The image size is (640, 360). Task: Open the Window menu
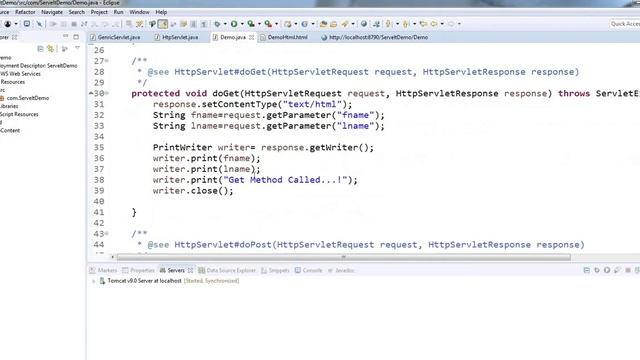pyautogui.click(x=139, y=12)
